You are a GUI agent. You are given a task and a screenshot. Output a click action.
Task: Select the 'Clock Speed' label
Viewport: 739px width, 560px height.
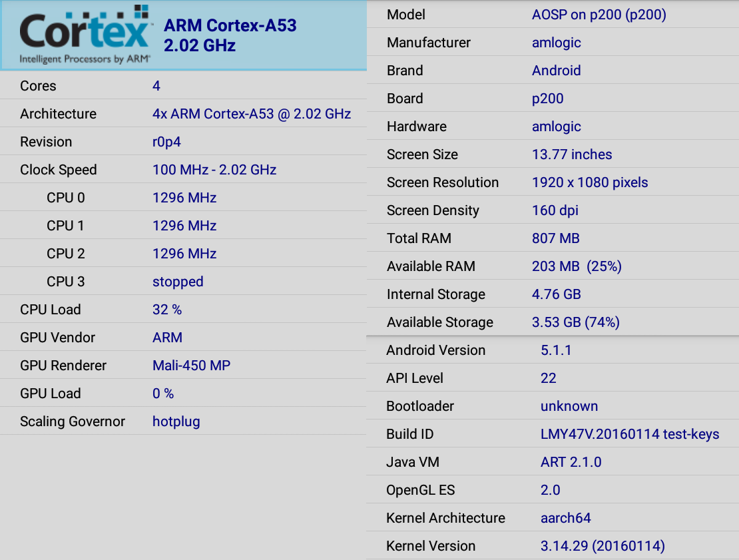[58, 170]
